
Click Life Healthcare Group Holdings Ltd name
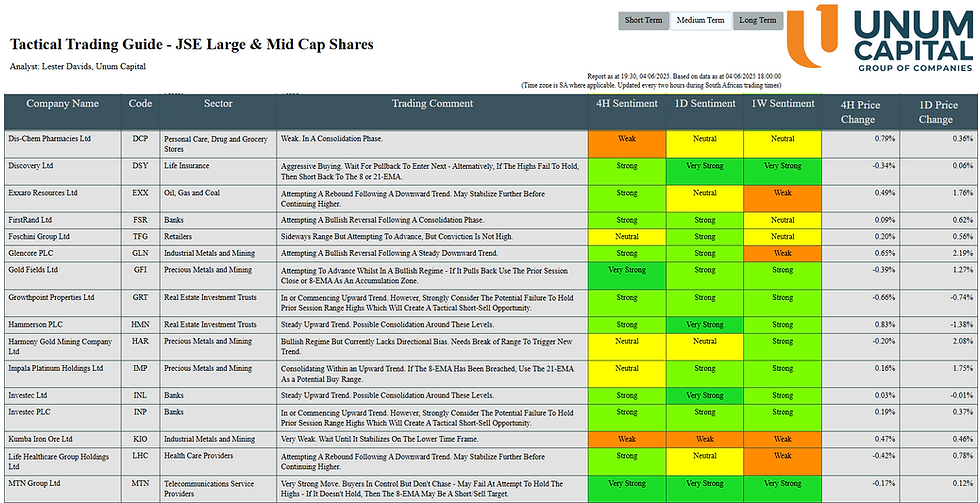coord(59,461)
